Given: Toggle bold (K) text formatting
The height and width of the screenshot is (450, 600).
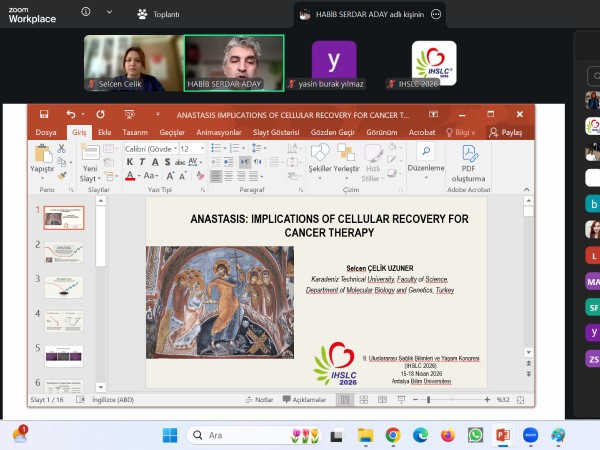Looking at the screenshot, I should [129, 162].
